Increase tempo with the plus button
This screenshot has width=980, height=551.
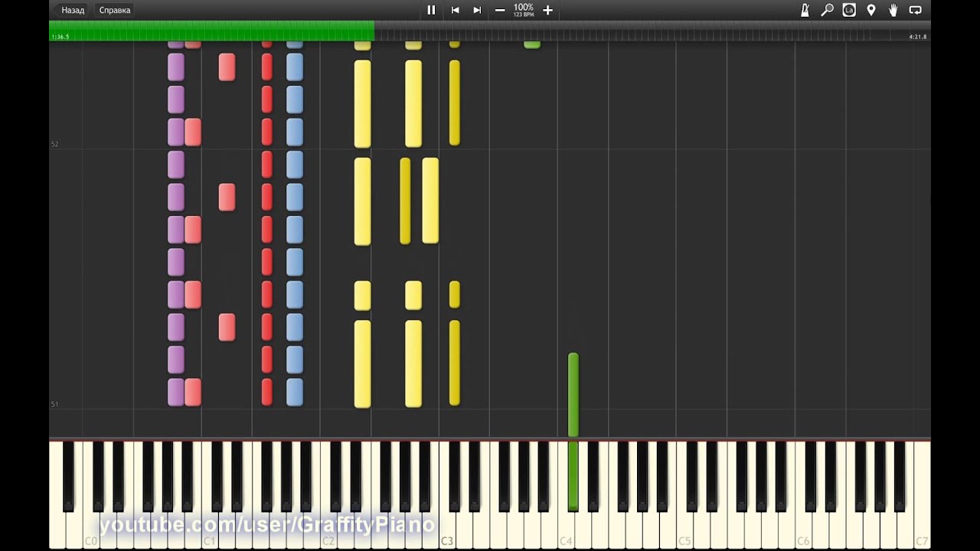point(547,10)
